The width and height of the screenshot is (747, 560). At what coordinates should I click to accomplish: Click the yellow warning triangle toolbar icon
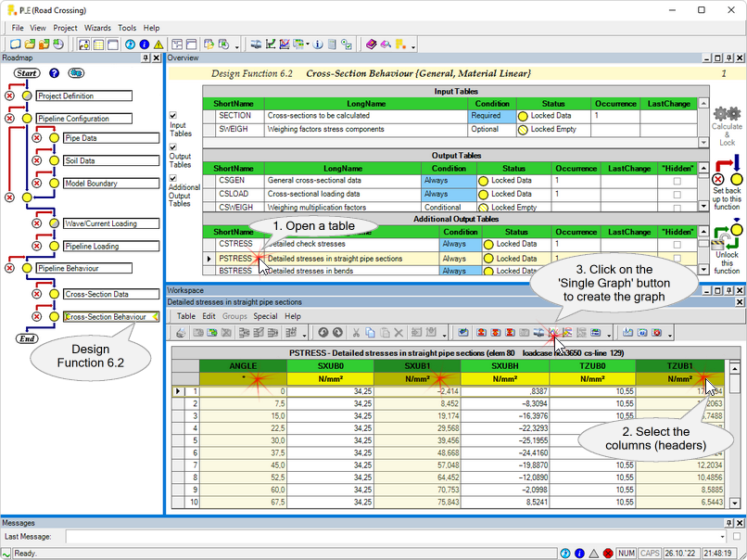pos(158,44)
